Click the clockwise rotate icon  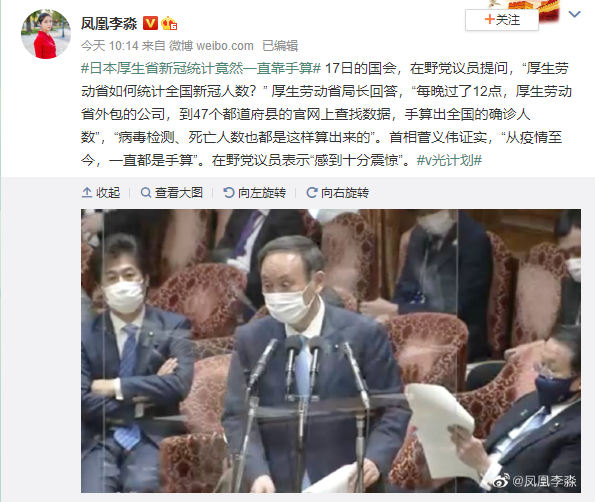pos(312,193)
